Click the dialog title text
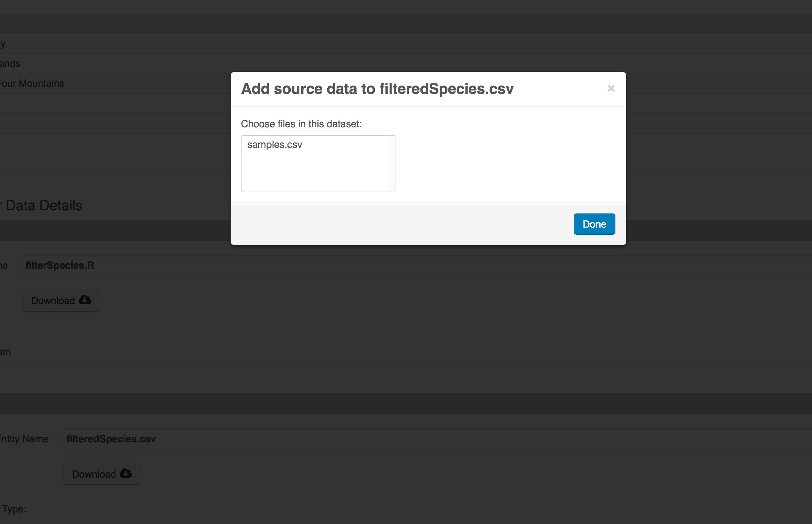812x524 pixels. [377, 89]
